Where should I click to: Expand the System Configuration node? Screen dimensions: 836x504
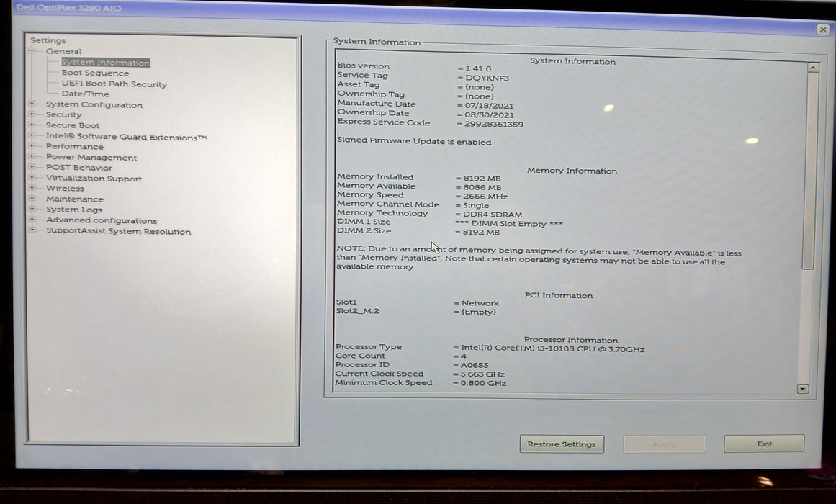tap(32, 104)
